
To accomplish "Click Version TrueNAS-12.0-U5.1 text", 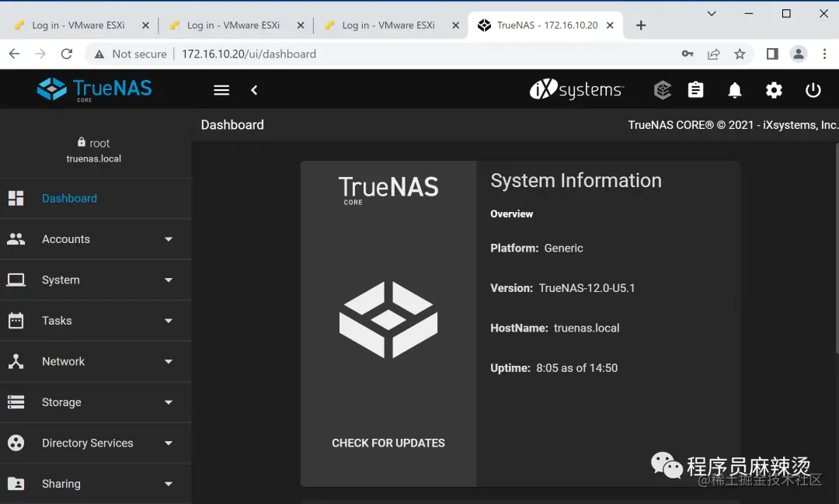I will point(562,288).
